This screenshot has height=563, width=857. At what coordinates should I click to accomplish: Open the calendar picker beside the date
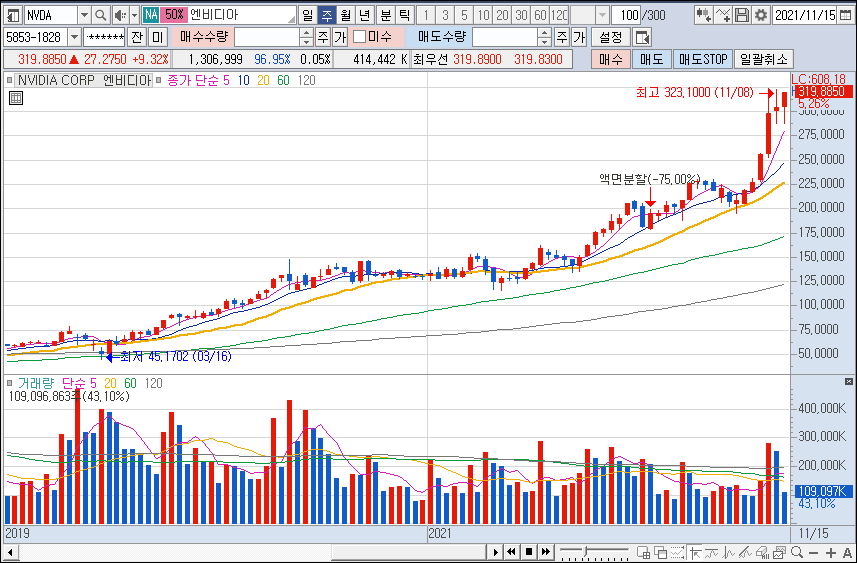845,15
